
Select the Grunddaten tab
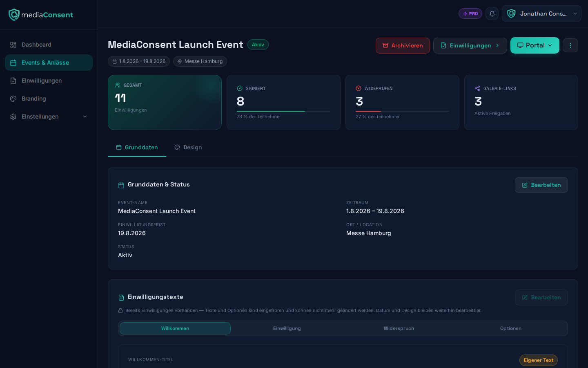(x=137, y=147)
